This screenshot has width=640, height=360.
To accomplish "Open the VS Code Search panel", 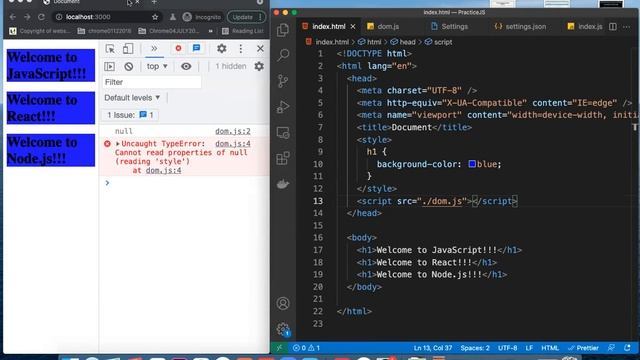I will point(283,55).
